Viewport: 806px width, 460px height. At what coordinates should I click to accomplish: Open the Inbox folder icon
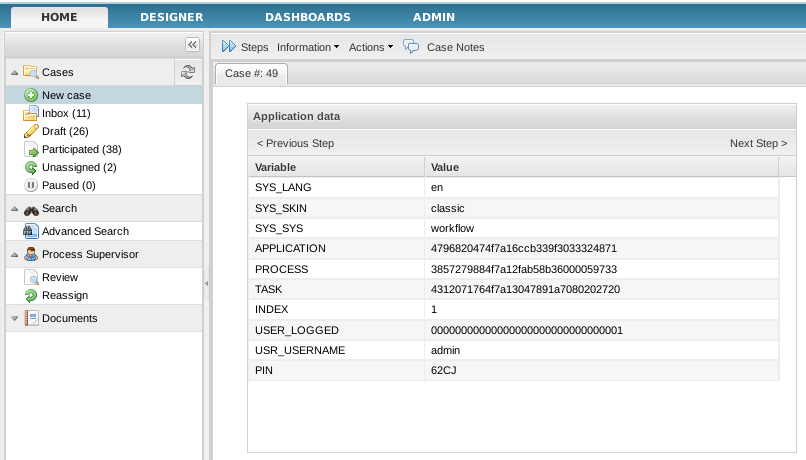tap(31, 113)
